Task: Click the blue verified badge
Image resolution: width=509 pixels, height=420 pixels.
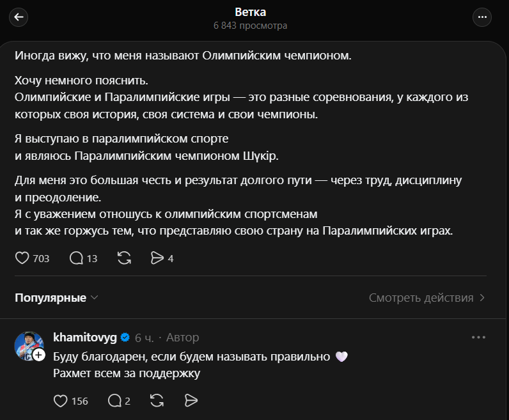Action: (125, 337)
